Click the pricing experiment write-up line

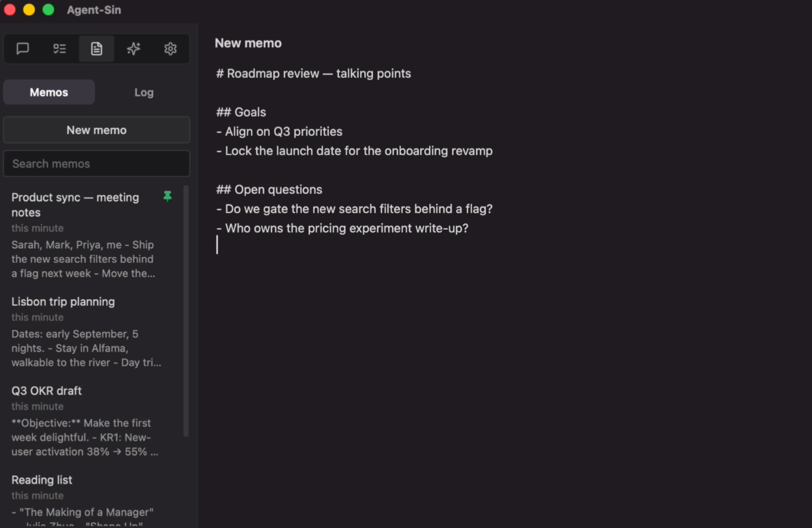pos(342,228)
